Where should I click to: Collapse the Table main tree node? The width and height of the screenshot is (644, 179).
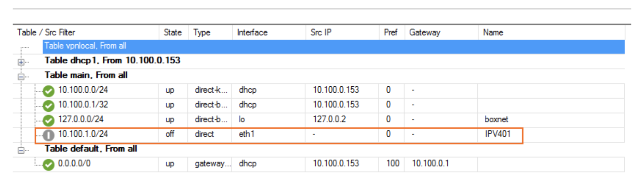[21, 77]
